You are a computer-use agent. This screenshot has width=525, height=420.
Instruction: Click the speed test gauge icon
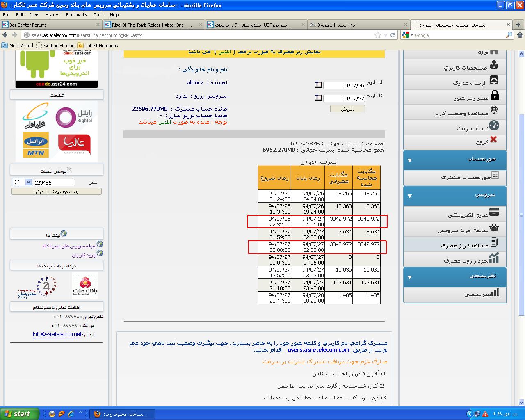click(x=494, y=126)
